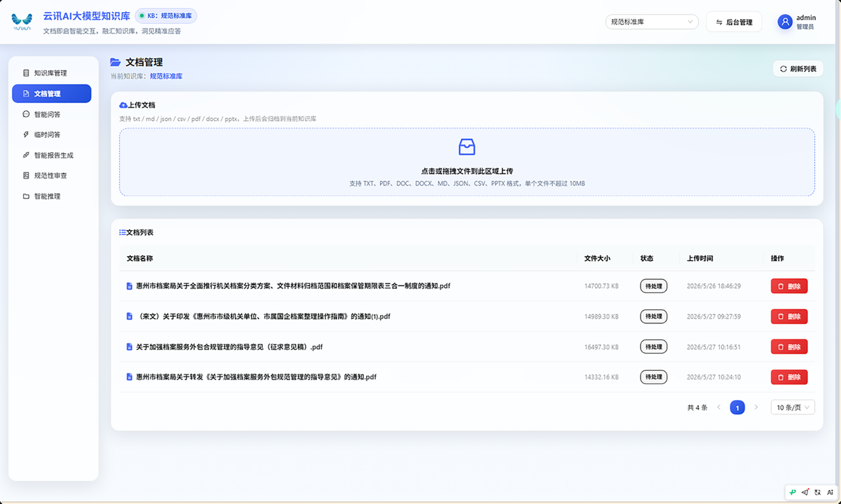
Task: Click the admin user avatar icon
Action: pyautogui.click(x=785, y=22)
